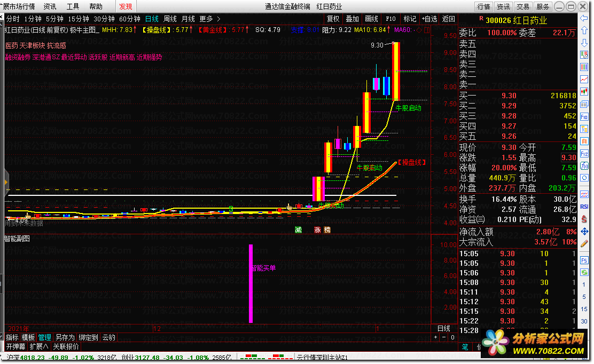Open the f(x) formula sidebar icon

point(584,166)
